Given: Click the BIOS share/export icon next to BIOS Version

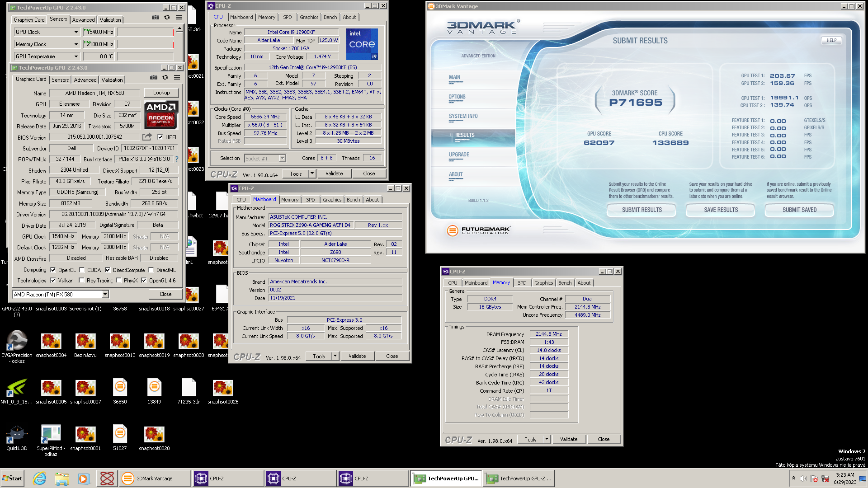Looking at the screenshot, I should pos(147,136).
